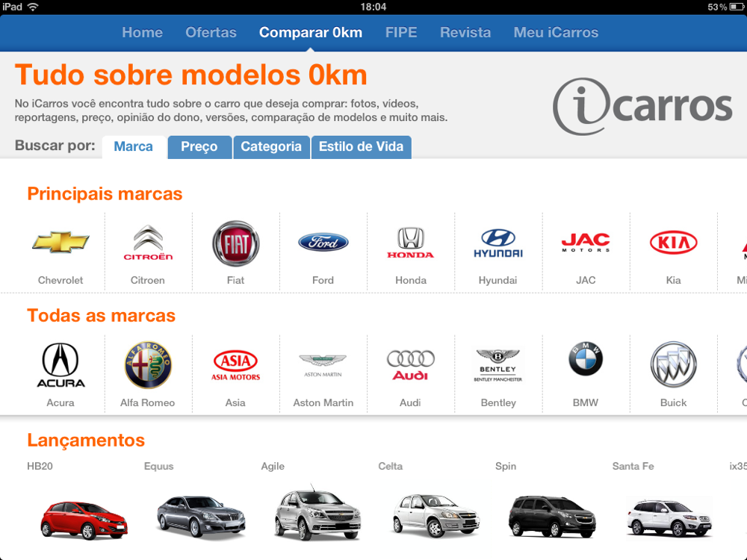Open the black Spin car image
Screen dimensions: 747x560
pos(552,516)
